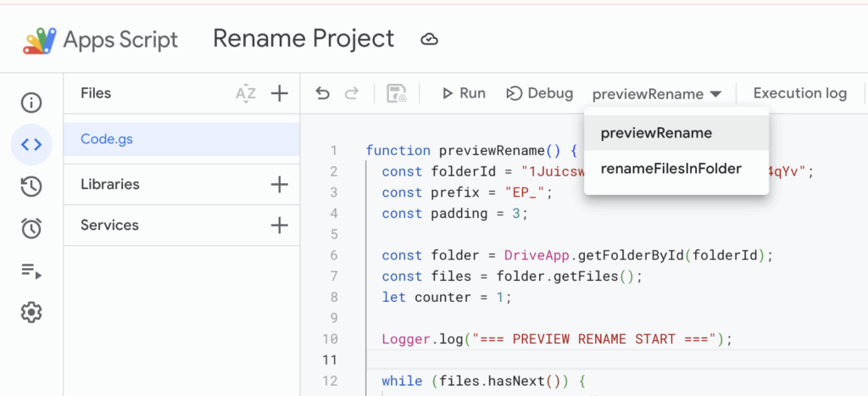Click the Debug button
868x396 pixels.
point(540,93)
